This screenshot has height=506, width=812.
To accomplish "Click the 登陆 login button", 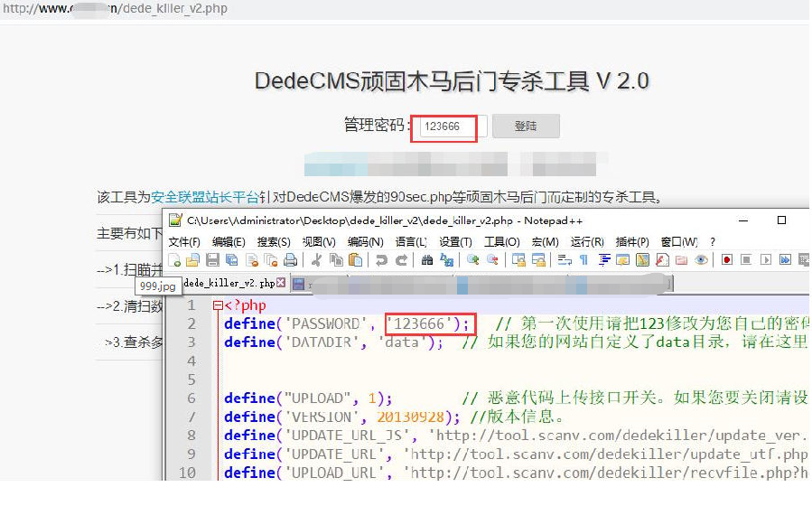I will coord(526,126).
